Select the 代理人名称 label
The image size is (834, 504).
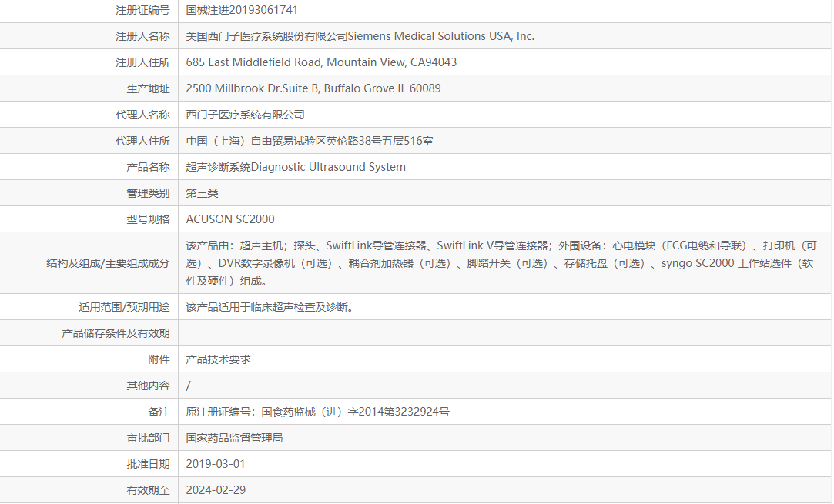click(142, 115)
